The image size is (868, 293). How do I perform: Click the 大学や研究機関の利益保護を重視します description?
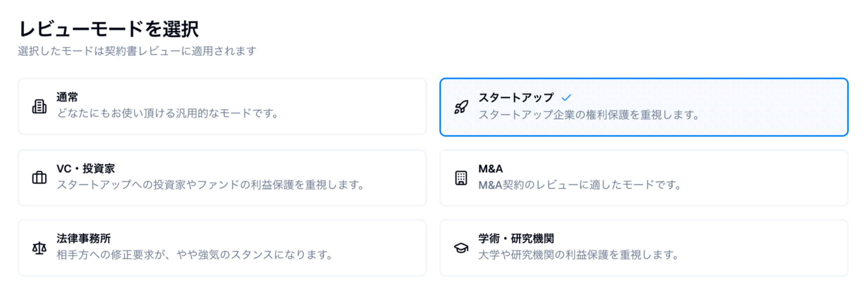pyautogui.click(x=578, y=255)
